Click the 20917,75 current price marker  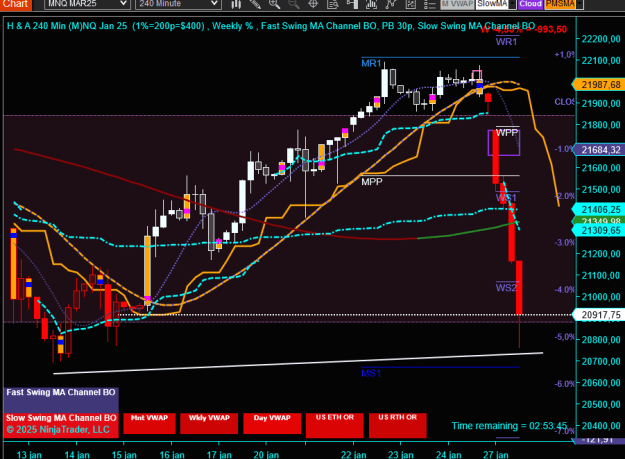click(598, 315)
